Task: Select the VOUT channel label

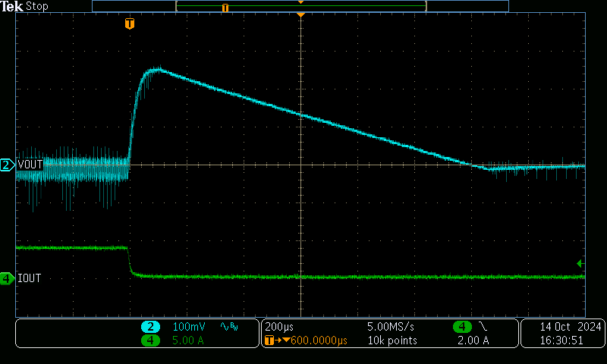Action: [x=30, y=165]
